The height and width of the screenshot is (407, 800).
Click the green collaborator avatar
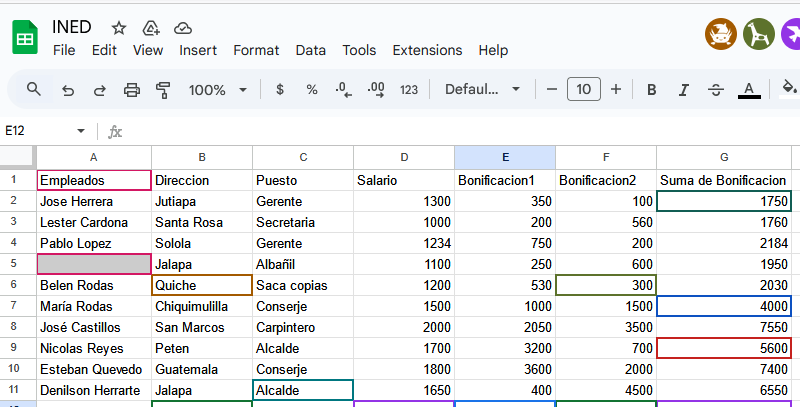759,34
